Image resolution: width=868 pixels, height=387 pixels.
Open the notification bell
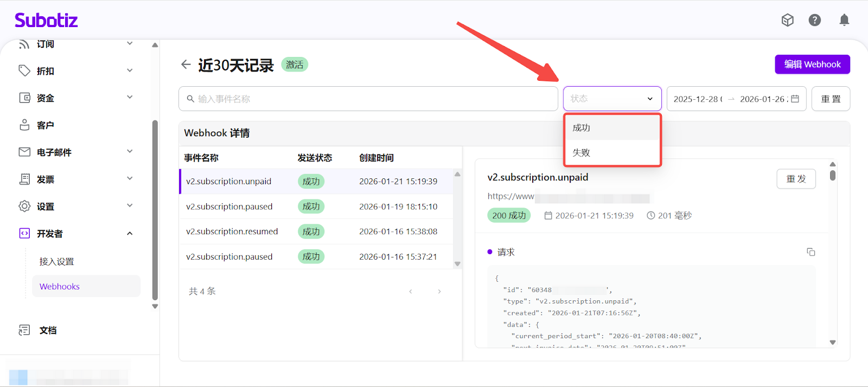(x=844, y=21)
